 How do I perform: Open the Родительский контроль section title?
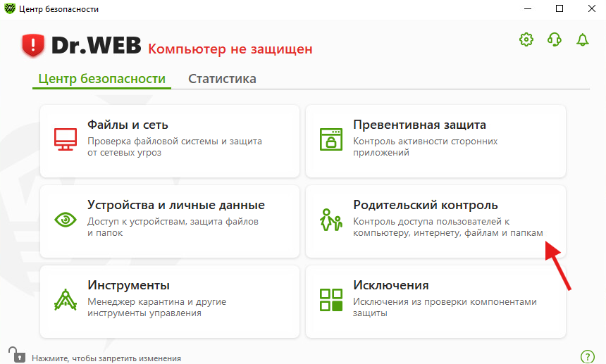425,205
